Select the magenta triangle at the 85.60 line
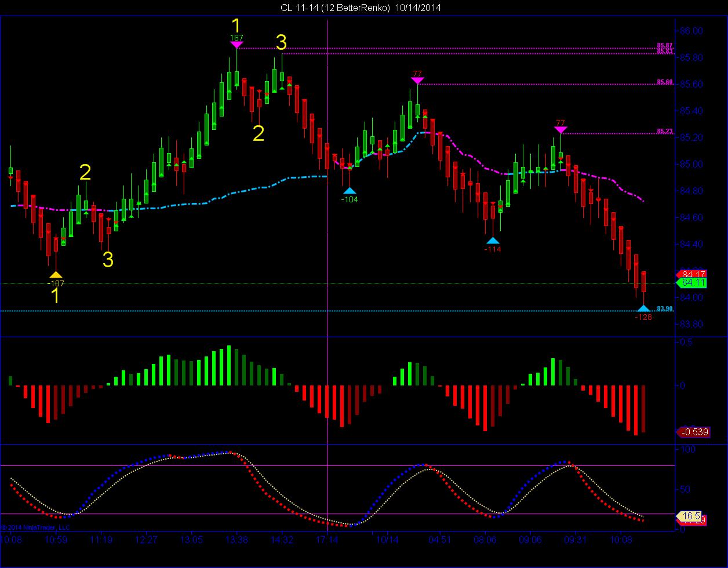The height and width of the screenshot is (568, 728). pos(417,81)
